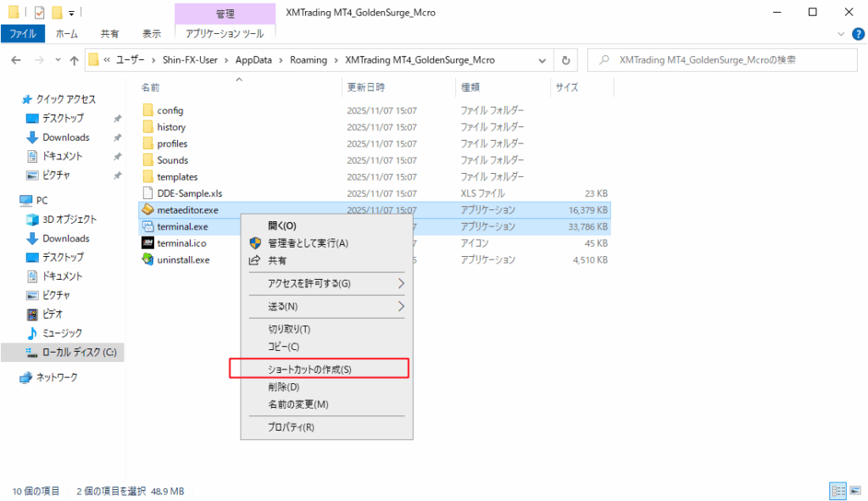Switch to large icons view in status bar
This screenshot has height=501, width=868.
coord(854,491)
